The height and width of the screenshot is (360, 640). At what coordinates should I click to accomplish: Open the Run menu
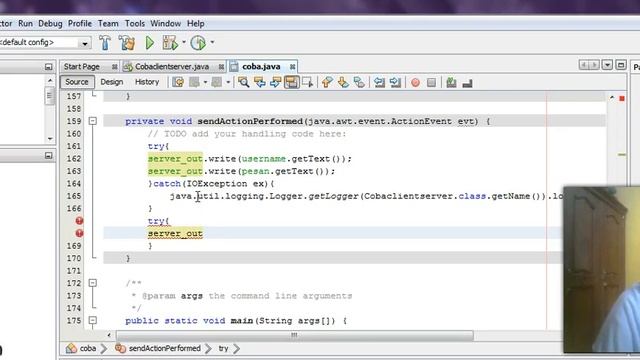pos(25,24)
